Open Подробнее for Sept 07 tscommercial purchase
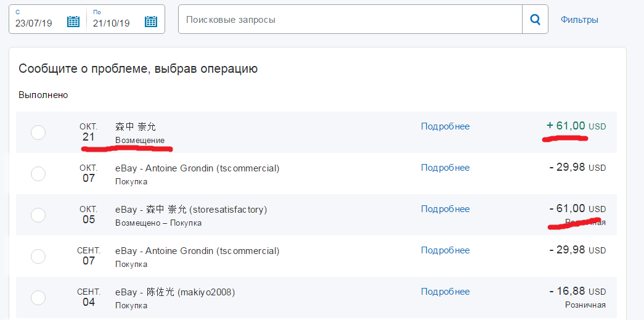Image resolution: width=644 pixels, height=320 pixels. pos(445,250)
